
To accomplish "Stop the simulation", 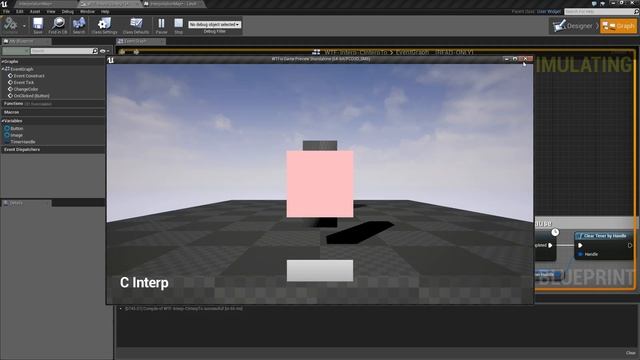I will [178, 25].
